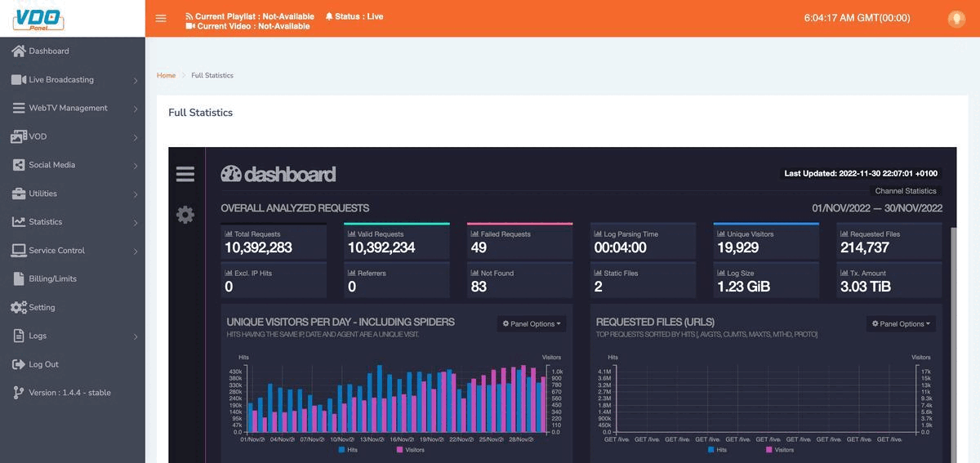Open Panel Options for Unique Visitors chart
980x463 pixels.
tap(532, 324)
